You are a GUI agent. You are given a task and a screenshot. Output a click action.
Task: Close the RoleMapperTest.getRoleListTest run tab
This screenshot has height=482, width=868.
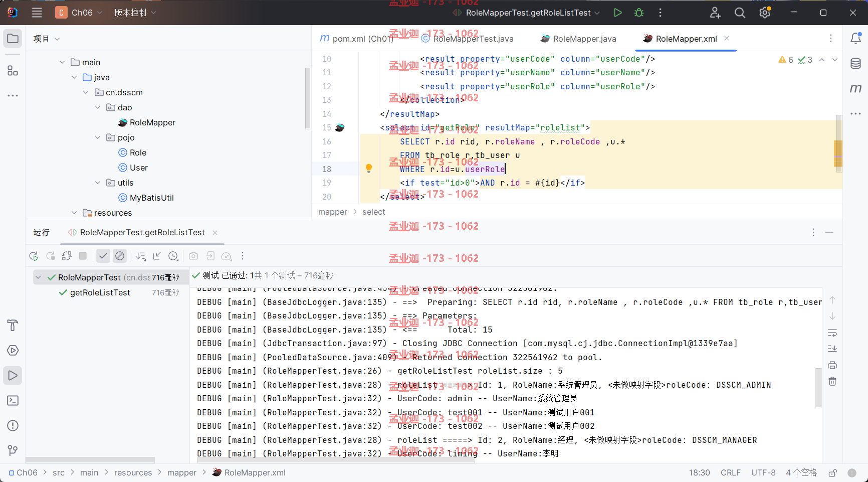(215, 233)
